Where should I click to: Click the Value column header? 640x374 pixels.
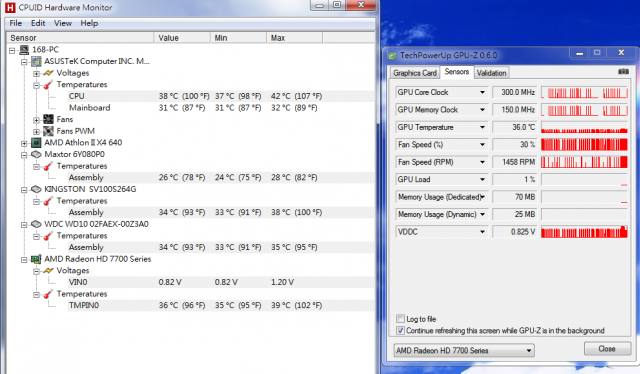[x=182, y=38]
